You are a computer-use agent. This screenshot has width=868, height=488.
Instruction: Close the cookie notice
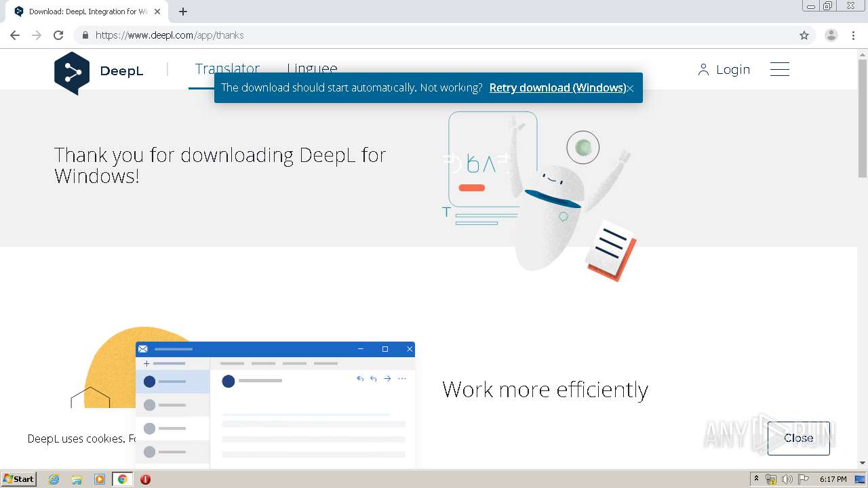coord(798,438)
